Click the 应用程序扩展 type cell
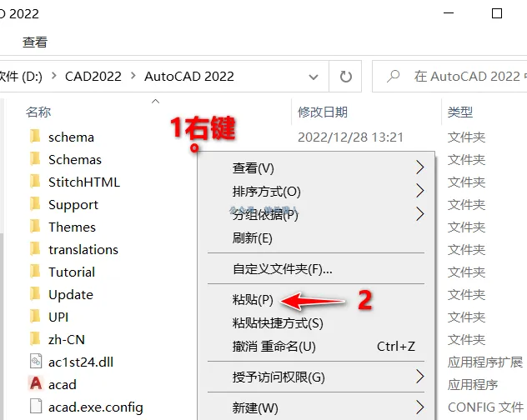Viewport: 527px width, 420px height. click(x=485, y=362)
